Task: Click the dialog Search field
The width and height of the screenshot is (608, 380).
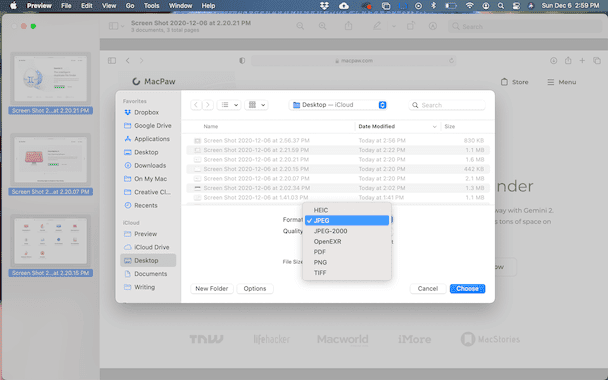Action: coord(447,105)
